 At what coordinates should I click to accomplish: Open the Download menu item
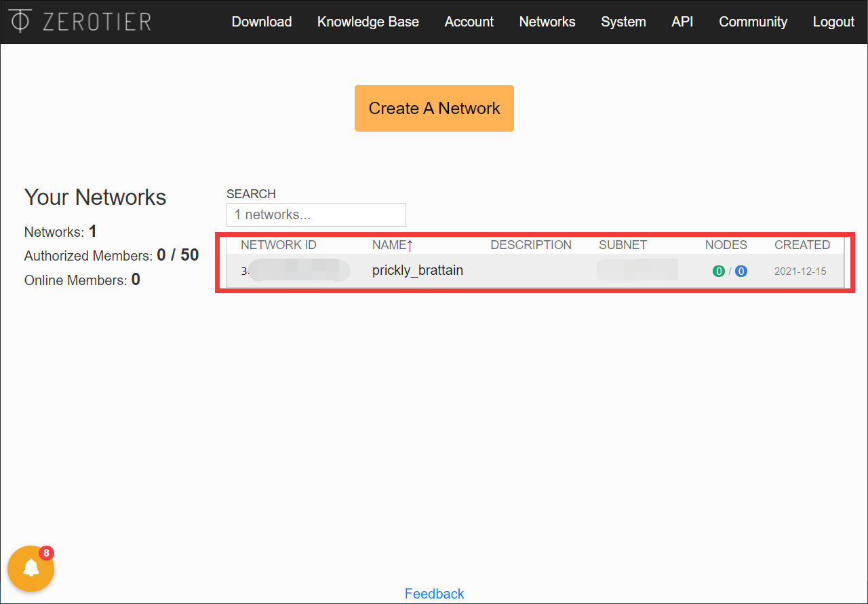[x=262, y=22]
